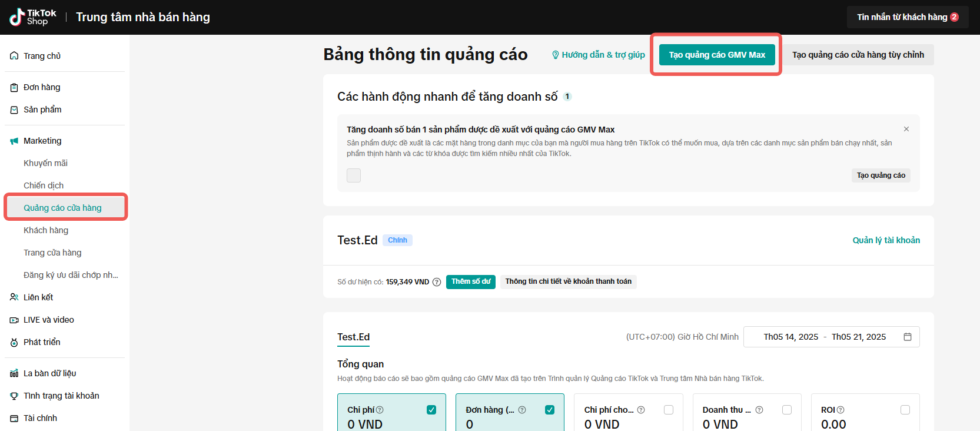The height and width of the screenshot is (431, 980).
Task: Click the Th05 14, 2025 start date field
Action: point(790,337)
